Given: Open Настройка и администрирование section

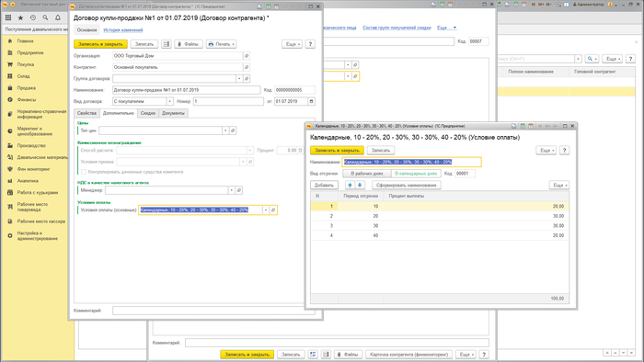Looking at the screenshot, I should point(37,236).
